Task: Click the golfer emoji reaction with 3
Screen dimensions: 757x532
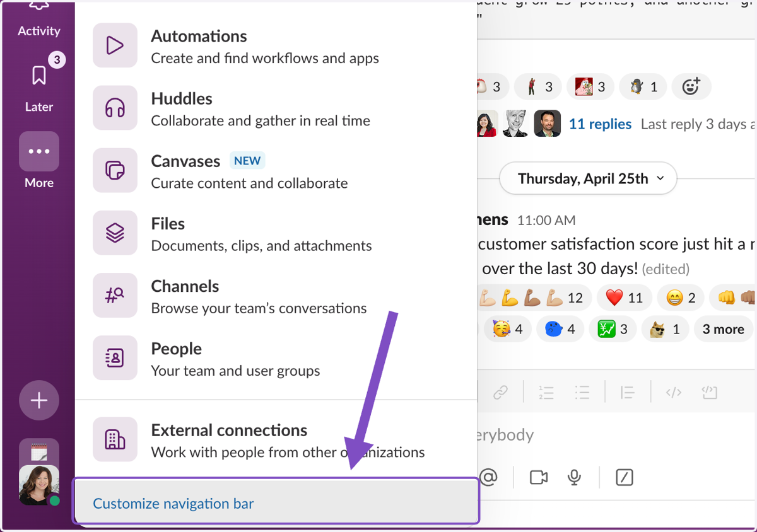Action: (539, 86)
